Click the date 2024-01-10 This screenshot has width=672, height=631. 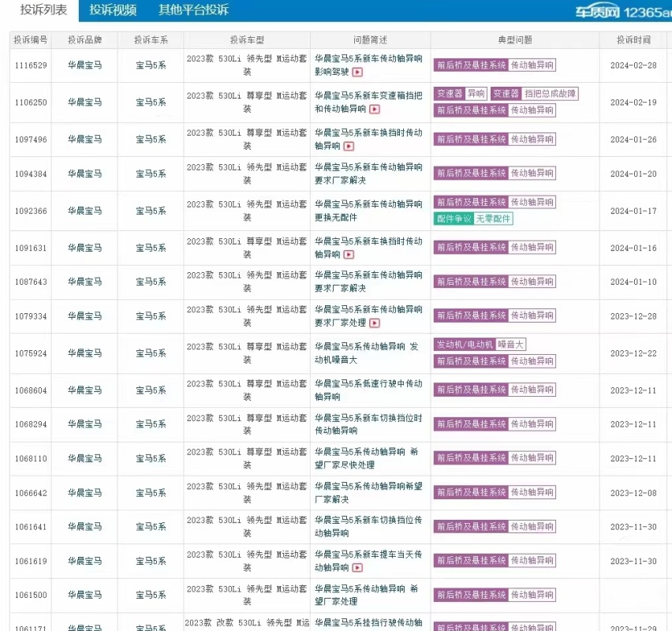[x=633, y=282]
